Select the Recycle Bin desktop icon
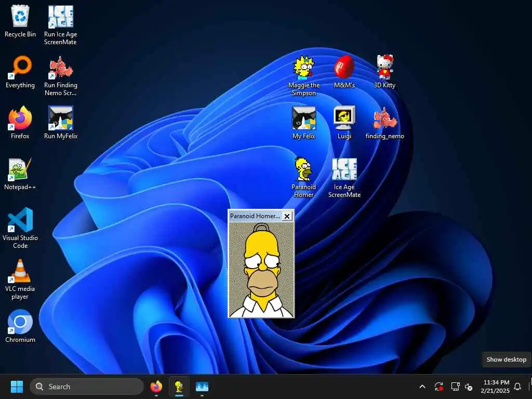The image size is (532, 399). (20, 21)
